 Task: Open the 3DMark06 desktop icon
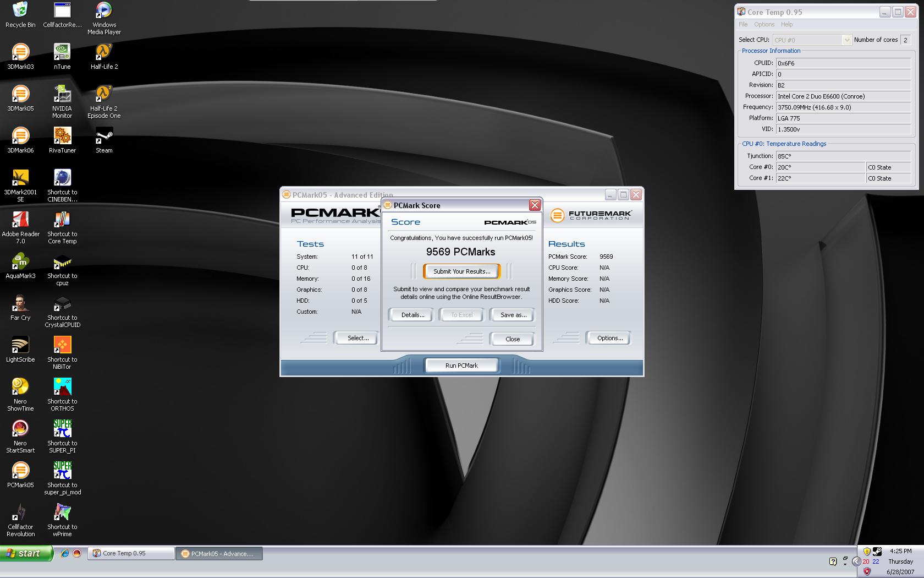pyautogui.click(x=20, y=140)
